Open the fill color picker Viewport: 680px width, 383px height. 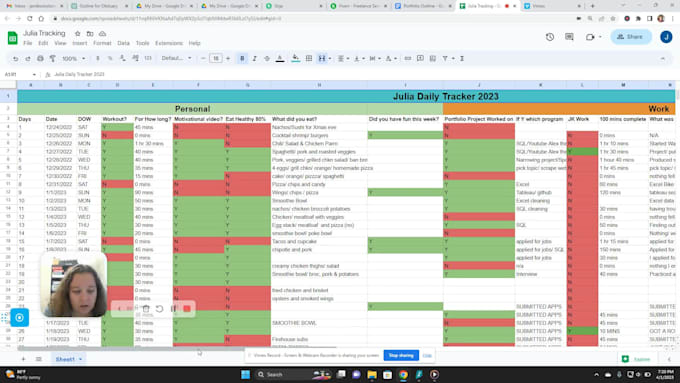(x=295, y=59)
